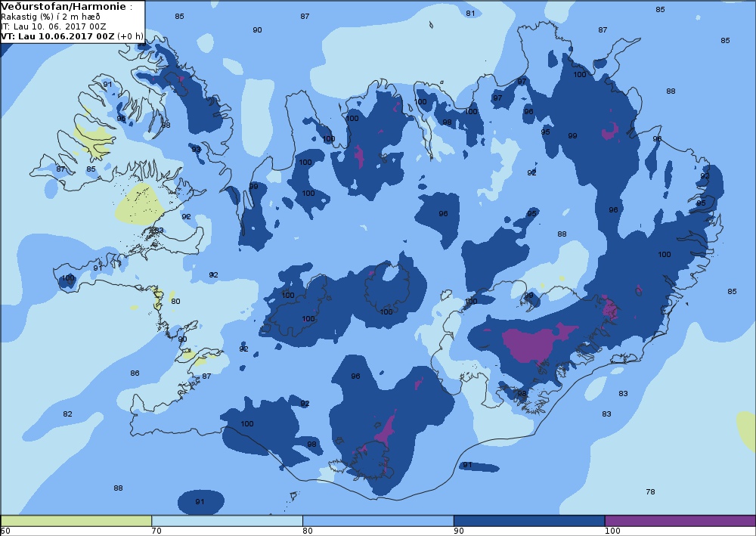Click the humidity value 82 on map
Image resolution: width=756 pixels, height=536 pixels.
point(67,414)
